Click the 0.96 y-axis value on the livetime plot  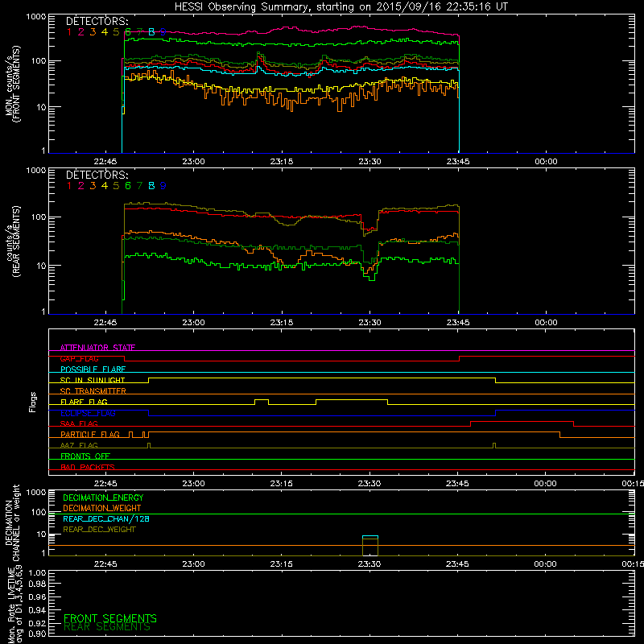point(37,597)
